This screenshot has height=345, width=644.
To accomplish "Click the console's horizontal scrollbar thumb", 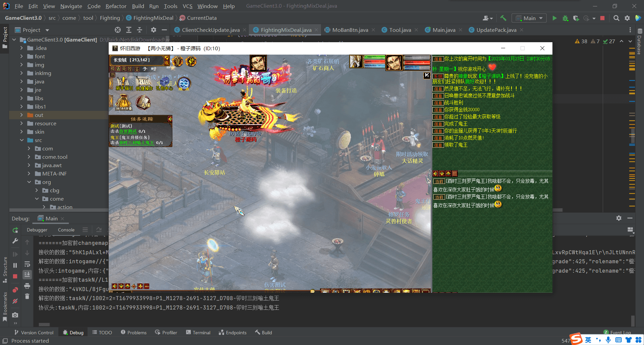I will (x=44, y=324).
